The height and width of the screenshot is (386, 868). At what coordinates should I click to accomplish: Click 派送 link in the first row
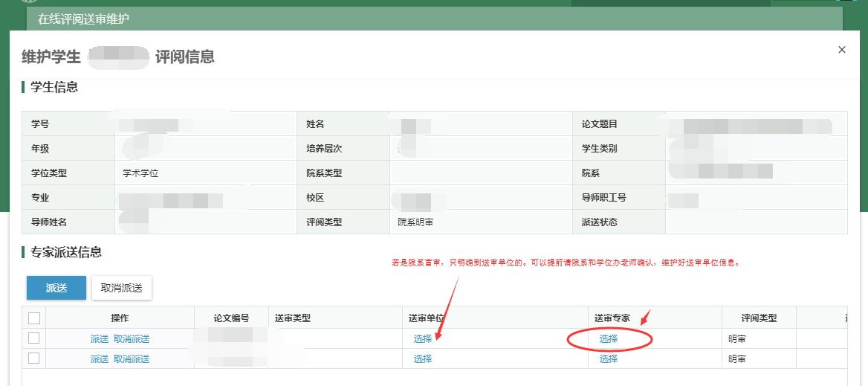coord(100,339)
